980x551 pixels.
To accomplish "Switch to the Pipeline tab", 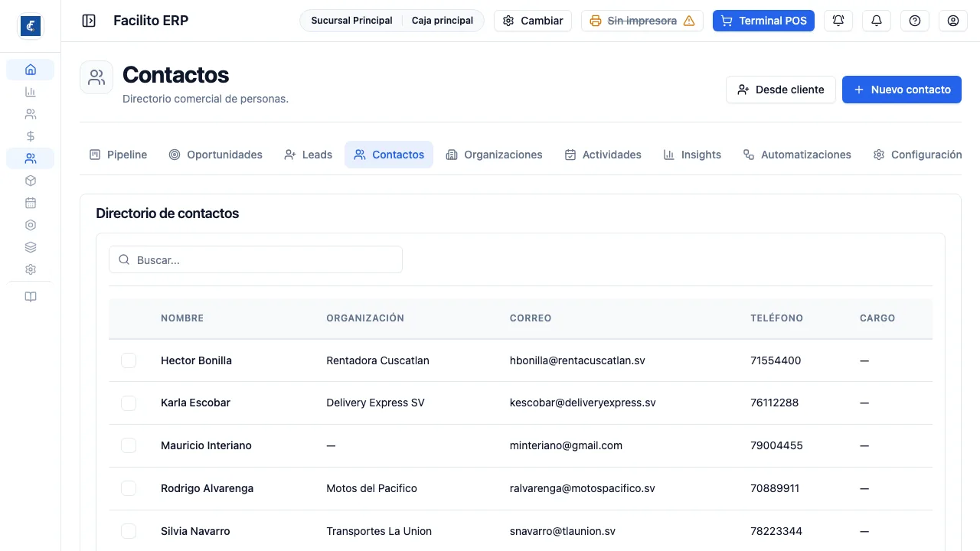I will click(x=118, y=155).
